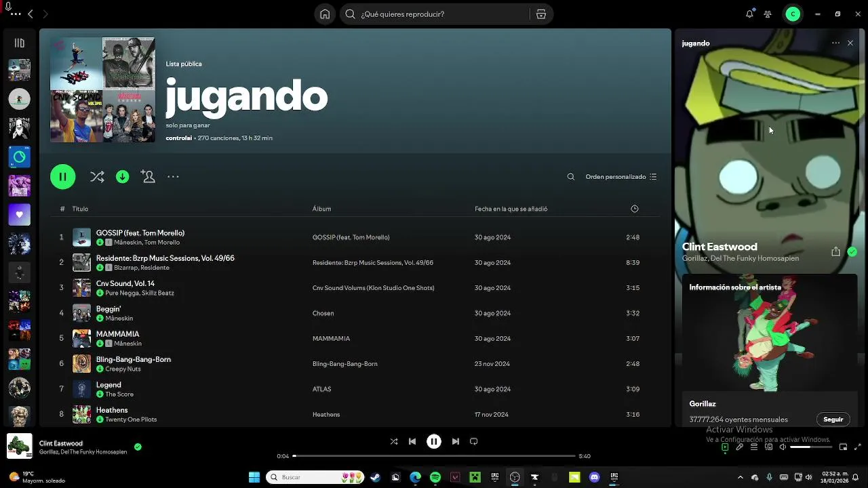The width and height of the screenshot is (868, 488).
Task: Open Clint Eastwood cover in bottom bar
Action: pyautogui.click(x=19, y=447)
